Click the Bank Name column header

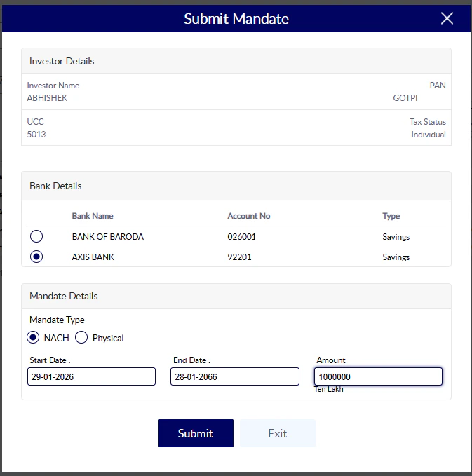[x=93, y=216]
